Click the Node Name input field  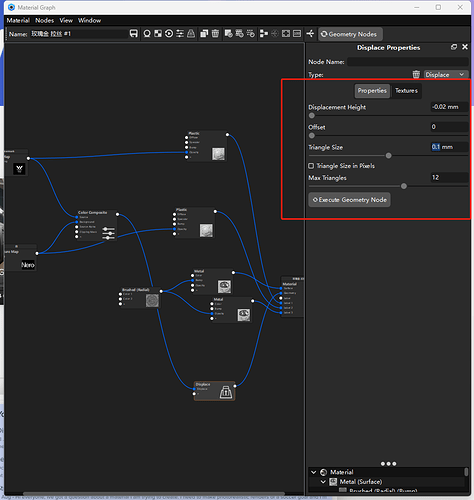pos(408,62)
